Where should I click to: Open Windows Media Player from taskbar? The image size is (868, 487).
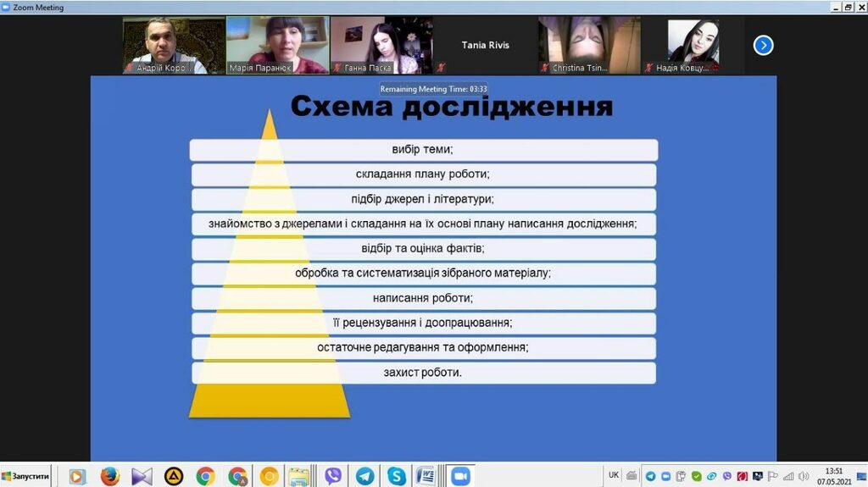point(77,476)
